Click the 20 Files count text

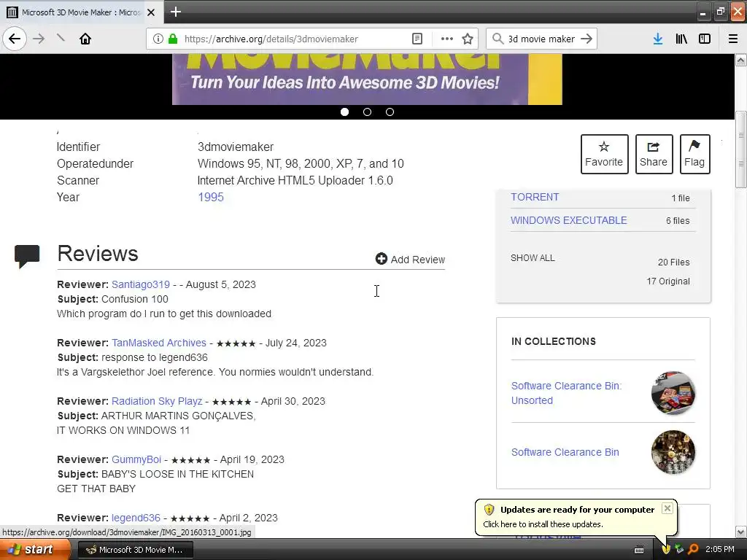click(x=673, y=262)
